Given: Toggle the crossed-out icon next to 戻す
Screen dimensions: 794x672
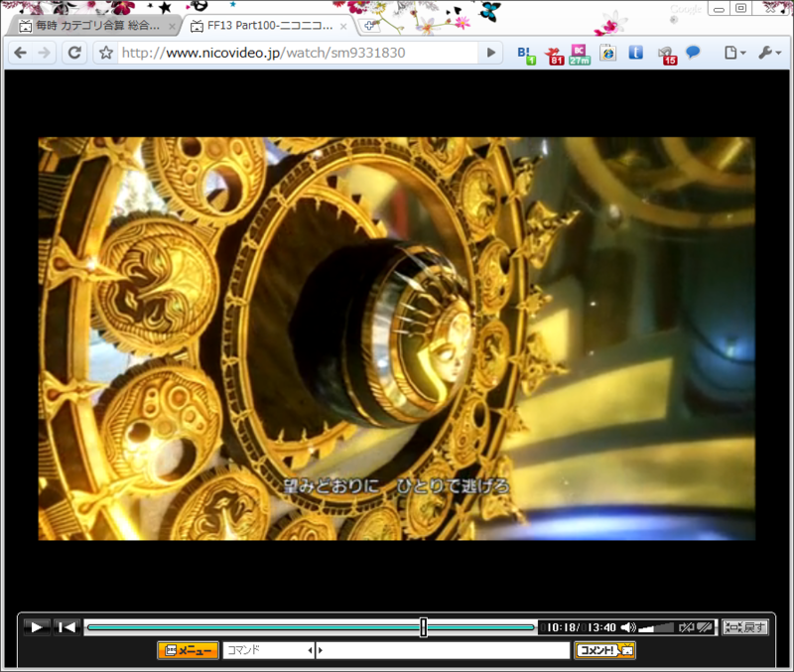Looking at the screenshot, I should pyautogui.click(x=705, y=627).
